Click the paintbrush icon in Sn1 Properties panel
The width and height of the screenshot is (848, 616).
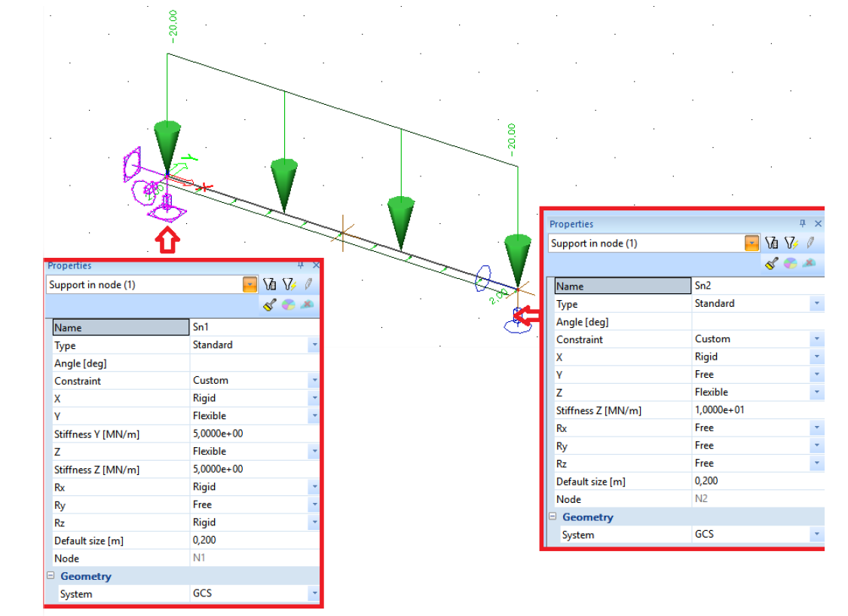tap(270, 305)
